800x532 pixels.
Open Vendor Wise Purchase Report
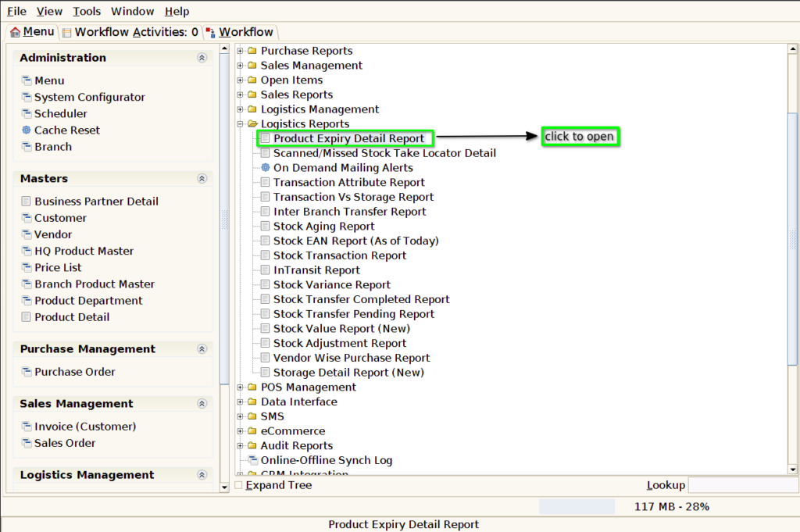[352, 358]
